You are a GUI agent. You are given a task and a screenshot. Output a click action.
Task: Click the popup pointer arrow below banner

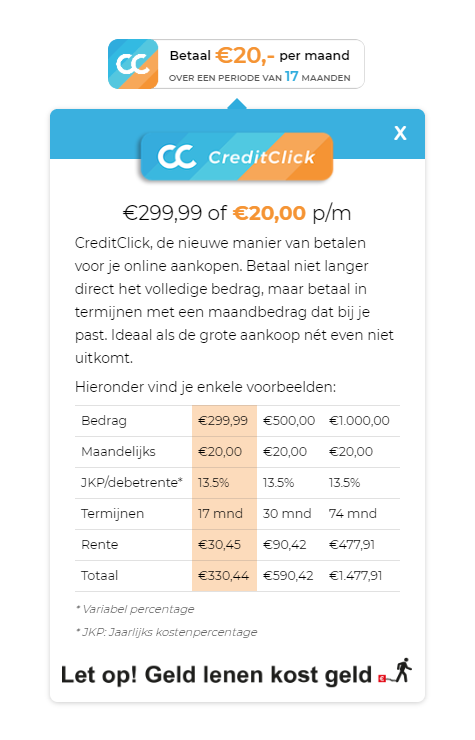click(237, 104)
